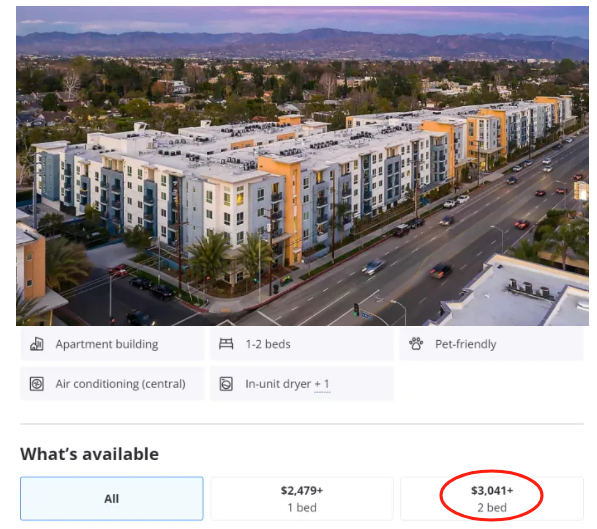Click the in-unit dryer appliance icon
Screen dimensions: 597x529
(226, 384)
